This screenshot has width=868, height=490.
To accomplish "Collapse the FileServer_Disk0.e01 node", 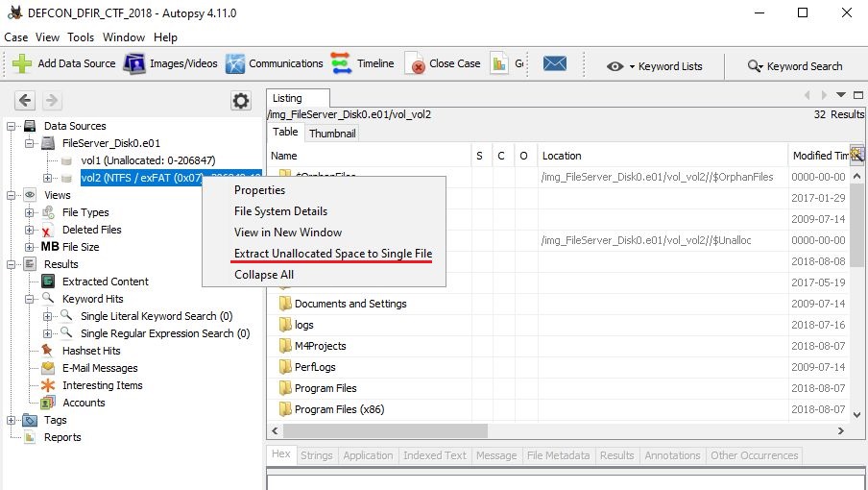I will coord(29,143).
